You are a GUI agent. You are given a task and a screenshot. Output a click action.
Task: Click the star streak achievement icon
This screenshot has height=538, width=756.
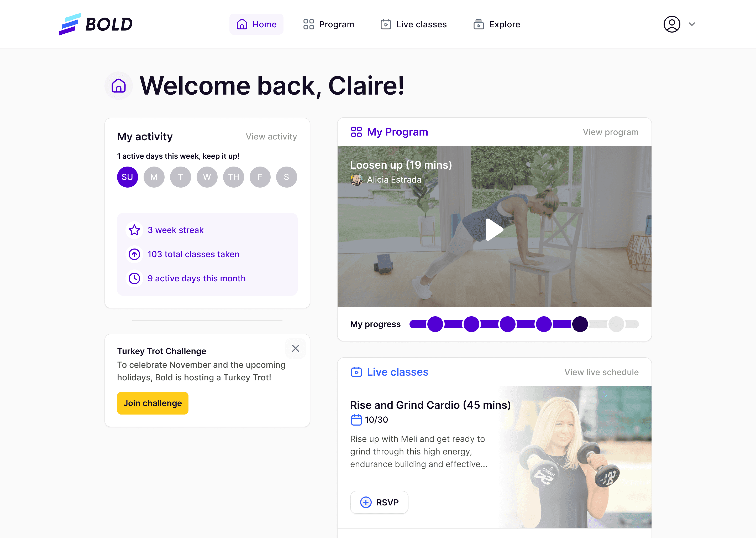click(x=134, y=230)
